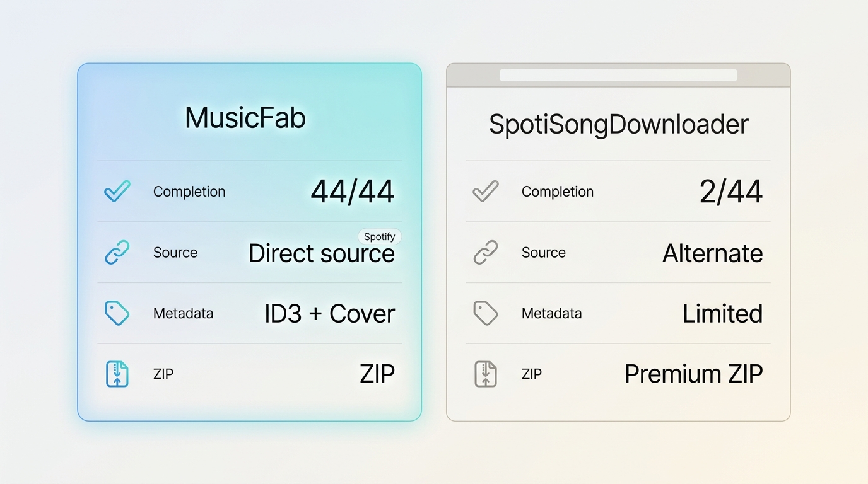Click the MusicFab card title
Screen dimensions: 868x484
245,118
